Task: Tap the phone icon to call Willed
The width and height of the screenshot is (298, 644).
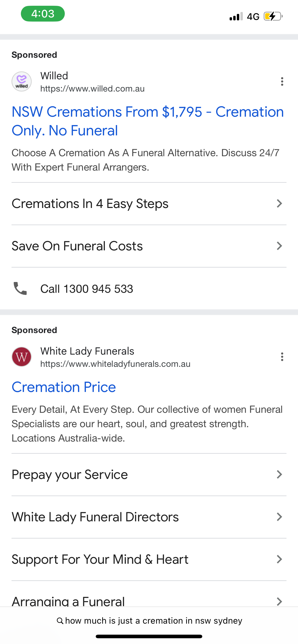Action: [x=20, y=288]
